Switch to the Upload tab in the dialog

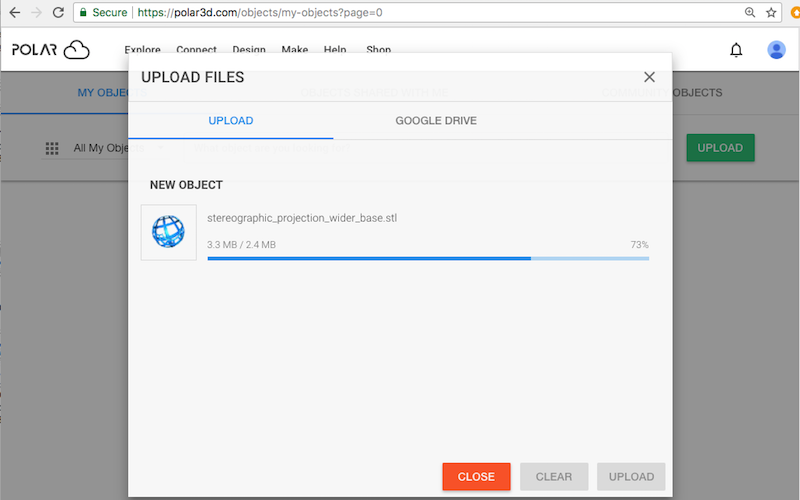point(231,121)
